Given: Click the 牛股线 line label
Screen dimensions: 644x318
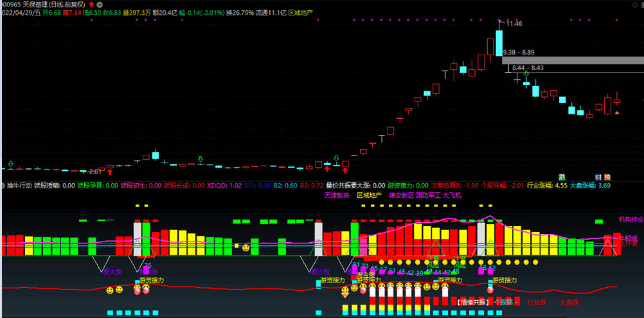Looking at the screenshot, I should [x=629, y=238].
